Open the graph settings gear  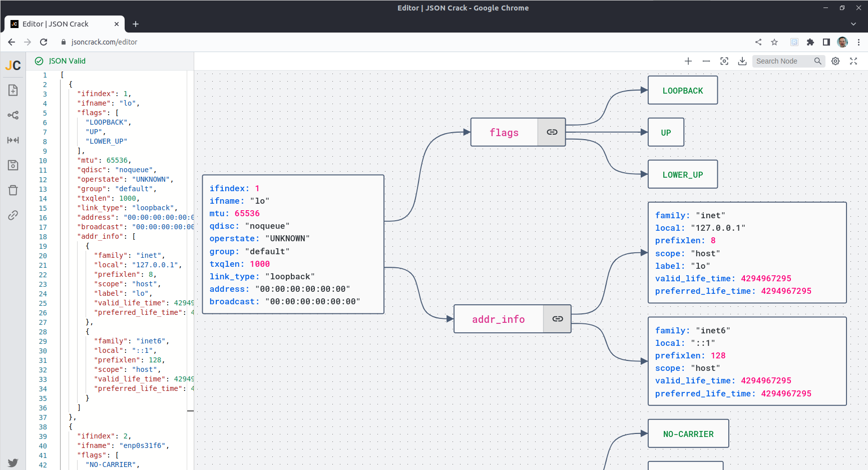coord(835,61)
